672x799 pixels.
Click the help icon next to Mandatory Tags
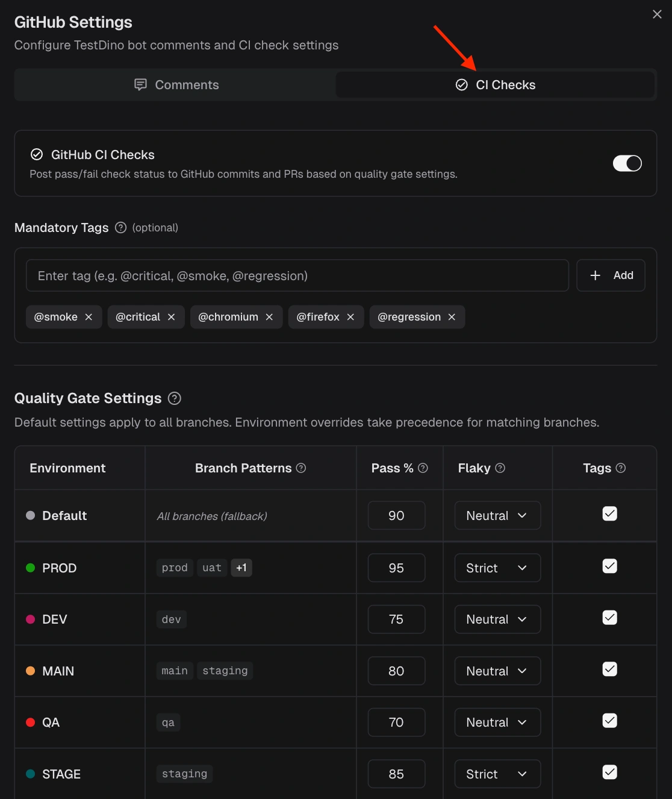120,228
